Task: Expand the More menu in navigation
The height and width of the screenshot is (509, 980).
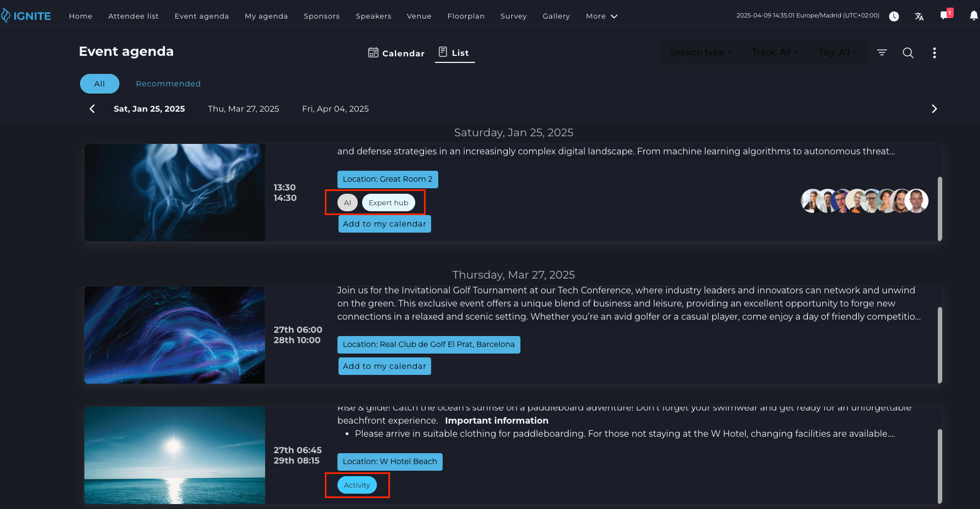Action: 601,16
